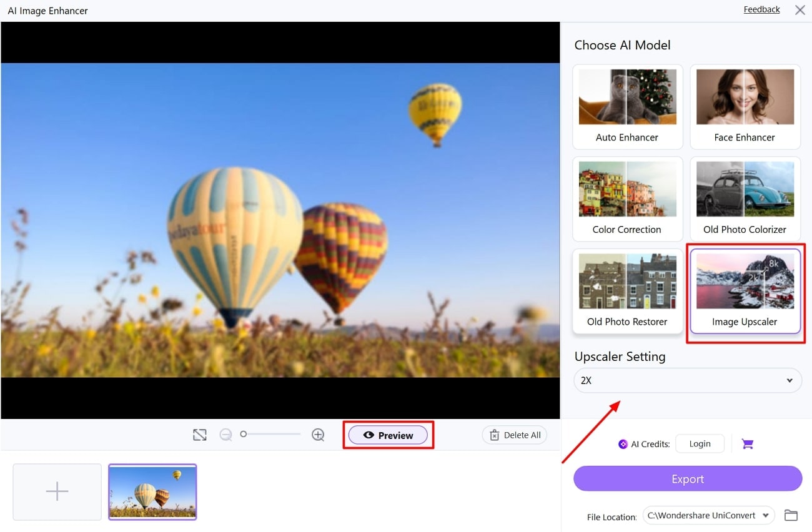
Task: Choose the Old Photo Colorizer model
Action: click(745, 199)
